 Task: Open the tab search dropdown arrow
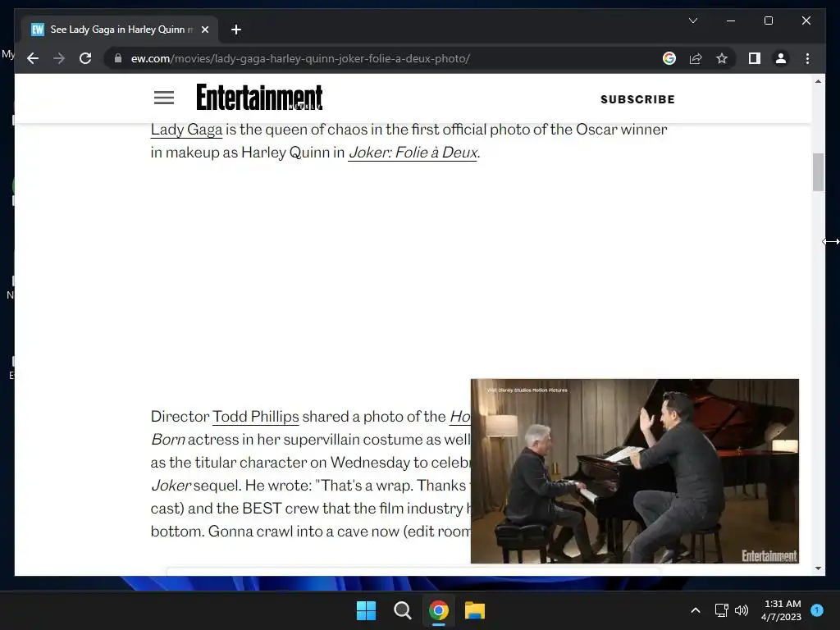[692, 21]
